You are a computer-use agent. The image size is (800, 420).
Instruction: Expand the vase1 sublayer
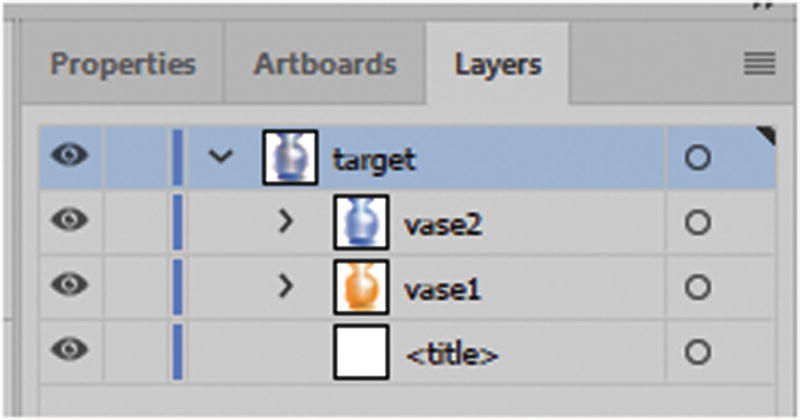tap(287, 287)
